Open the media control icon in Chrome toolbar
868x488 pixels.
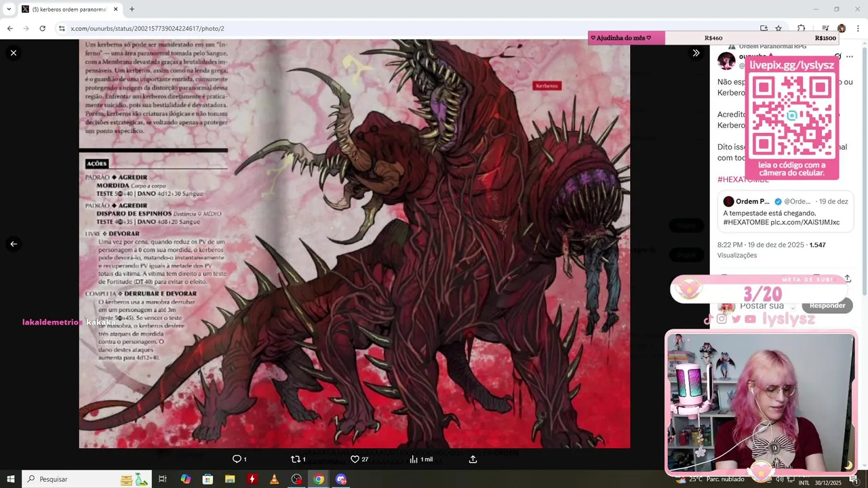825,28
